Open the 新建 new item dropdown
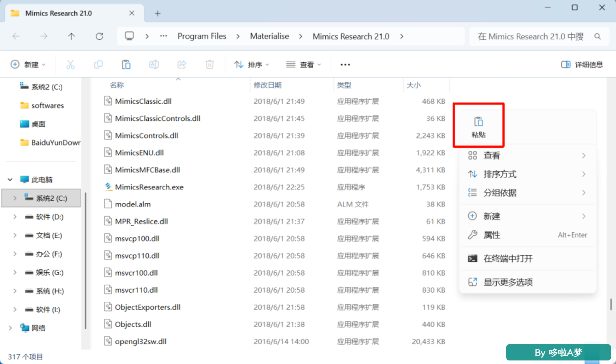Viewport: 616px width, 364px height. pos(28,64)
